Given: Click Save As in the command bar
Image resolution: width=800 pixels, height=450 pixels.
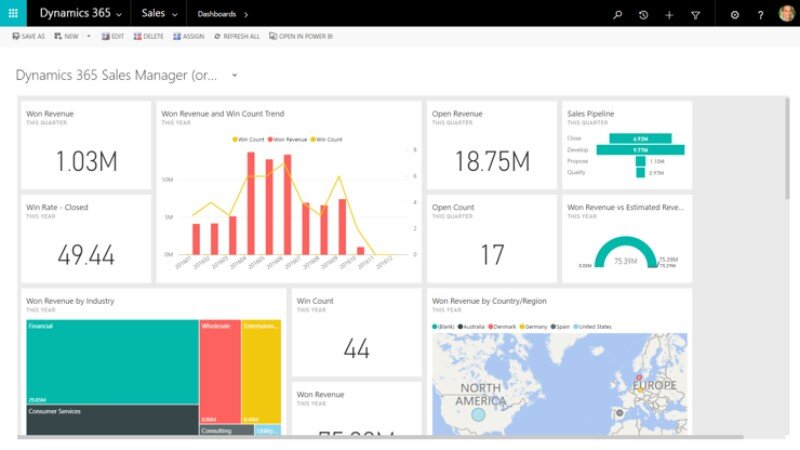Looking at the screenshot, I should (x=28, y=36).
